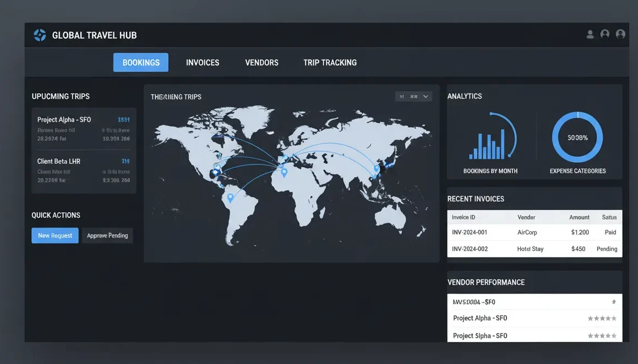This screenshot has width=638, height=364.
Task: Click the middle avatar icon in the header
Action: [x=605, y=34]
